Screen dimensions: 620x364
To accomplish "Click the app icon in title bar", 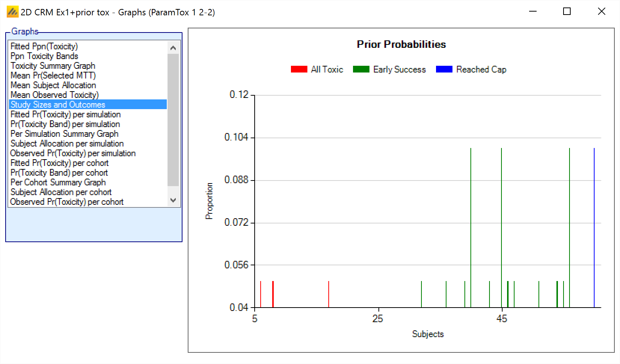I will (12, 12).
